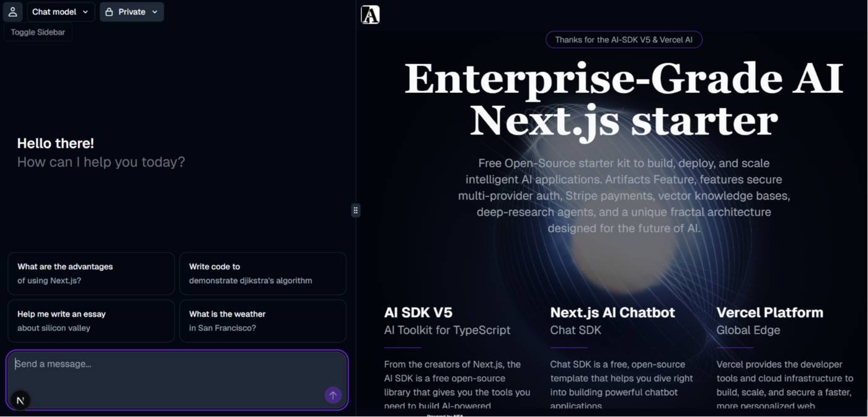Click the "Free Open-Source starter kit" description paragraph
This screenshot has height=417, width=868.
[624, 196]
